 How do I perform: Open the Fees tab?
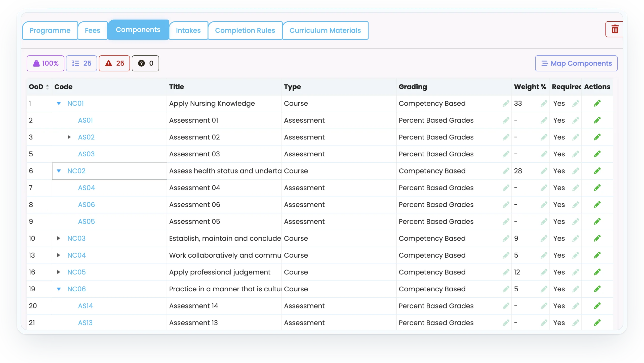[93, 30]
